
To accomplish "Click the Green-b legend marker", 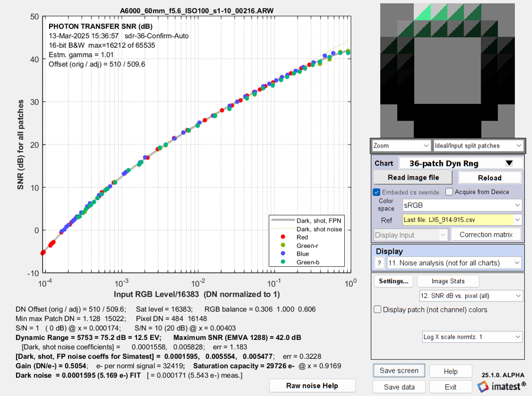I will 283,262.
